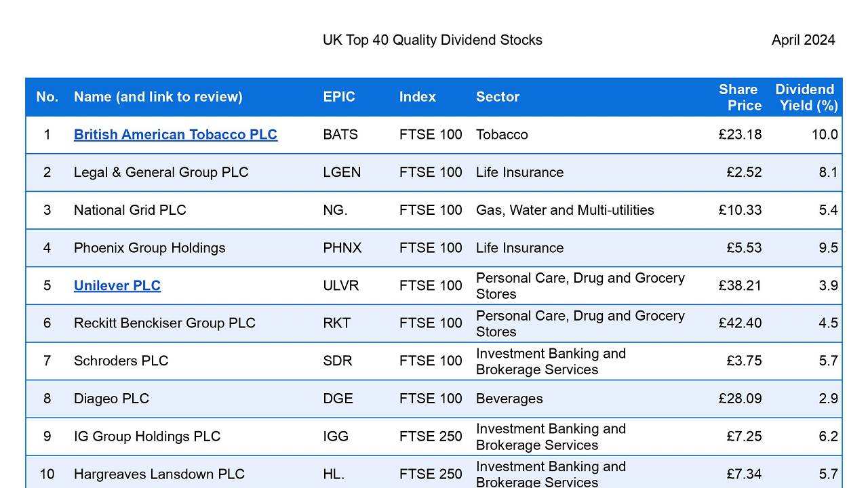The width and height of the screenshot is (868, 488).
Task: Click the Diageo PLC Beverages sector cell
Action: click(x=509, y=399)
